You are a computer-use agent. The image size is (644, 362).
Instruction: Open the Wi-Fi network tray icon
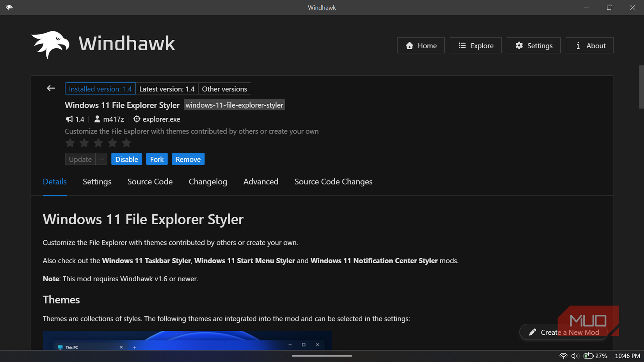click(563, 356)
